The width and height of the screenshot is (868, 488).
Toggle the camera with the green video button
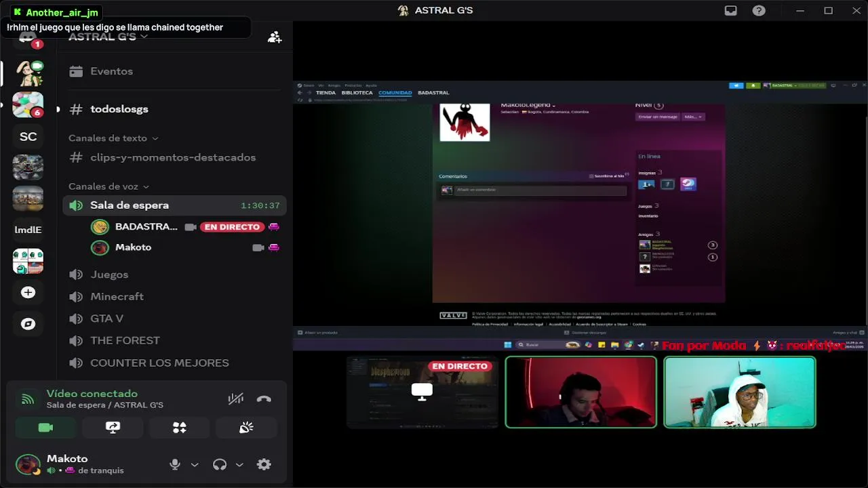[45, 428]
